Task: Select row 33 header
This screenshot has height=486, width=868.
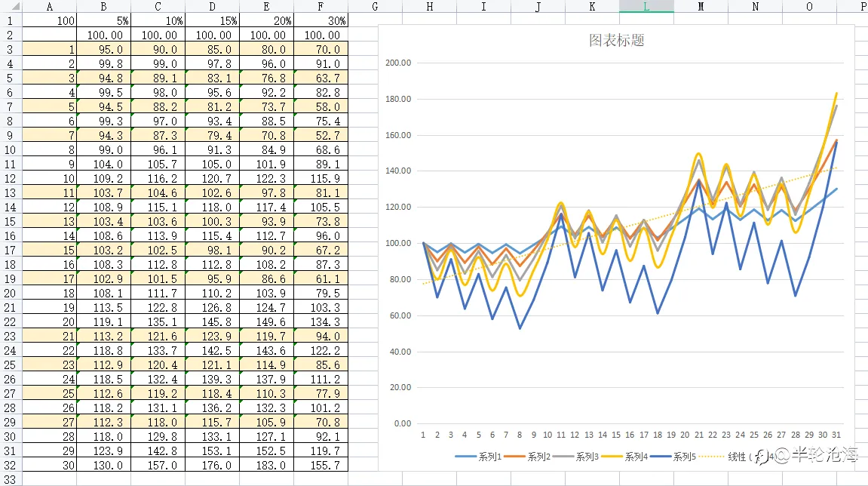Action: point(11,479)
